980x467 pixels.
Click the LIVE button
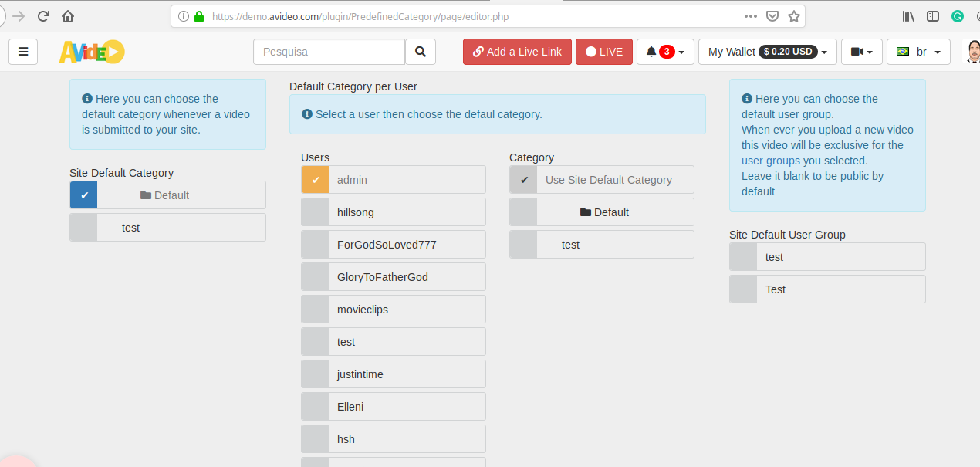click(603, 52)
